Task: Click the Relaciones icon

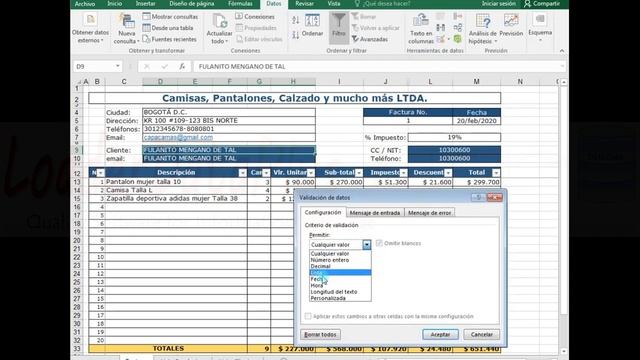Action: point(458,28)
